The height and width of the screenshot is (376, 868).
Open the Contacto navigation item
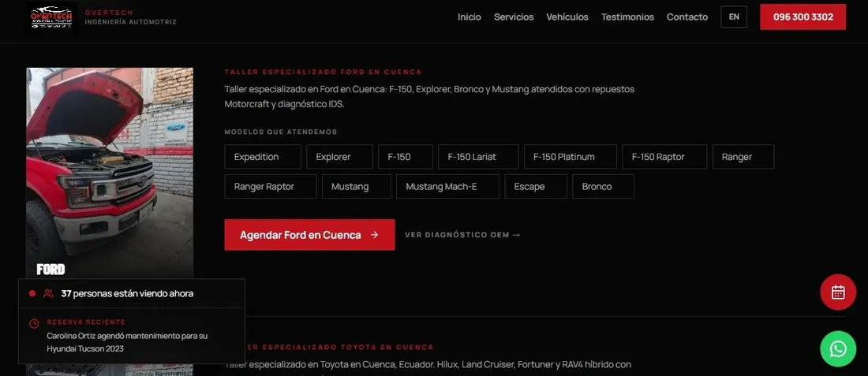click(x=687, y=17)
